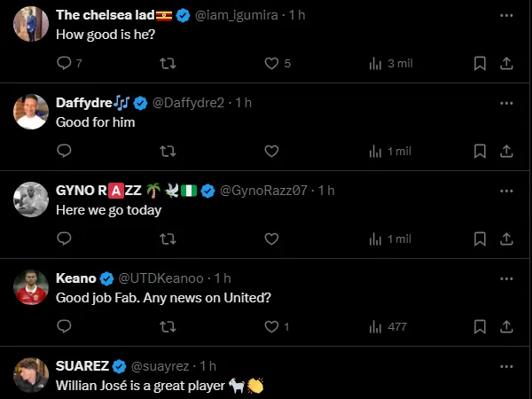Open more options menu on SUAREZ's tweet
This screenshot has width=532, height=399.
505,366
